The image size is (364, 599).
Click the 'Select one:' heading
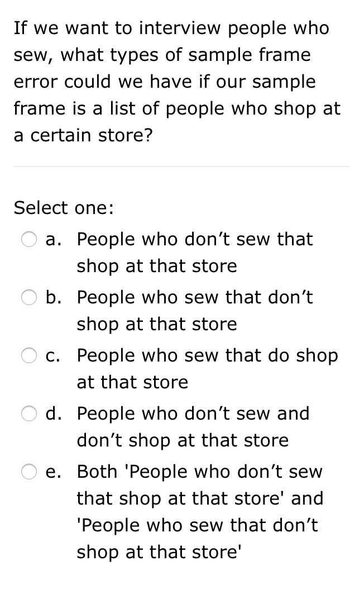63,207
